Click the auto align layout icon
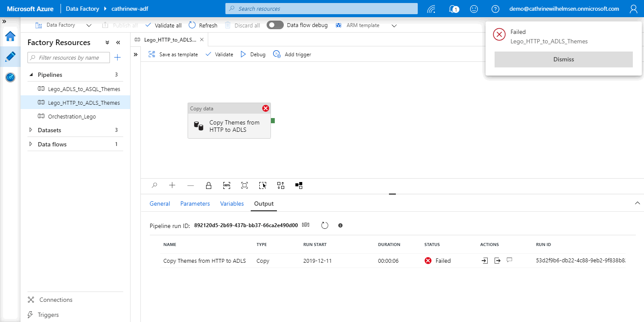Image resolution: width=644 pixels, height=322 pixels. (281, 185)
